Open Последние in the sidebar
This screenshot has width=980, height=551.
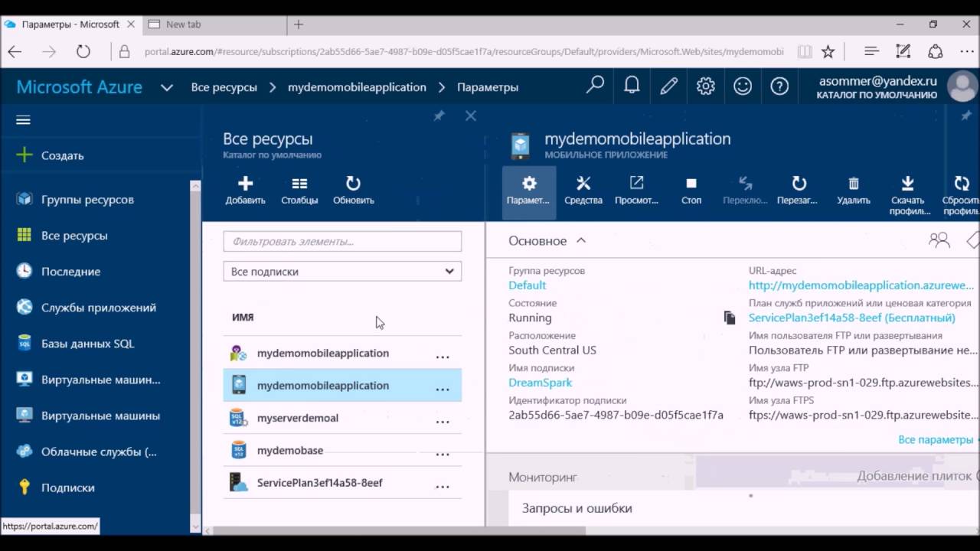point(70,272)
